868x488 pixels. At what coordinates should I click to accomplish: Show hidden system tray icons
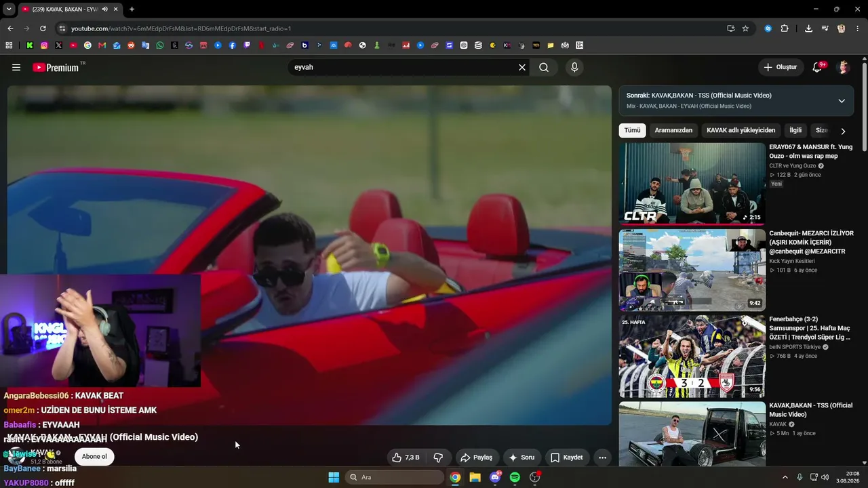[x=785, y=477]
